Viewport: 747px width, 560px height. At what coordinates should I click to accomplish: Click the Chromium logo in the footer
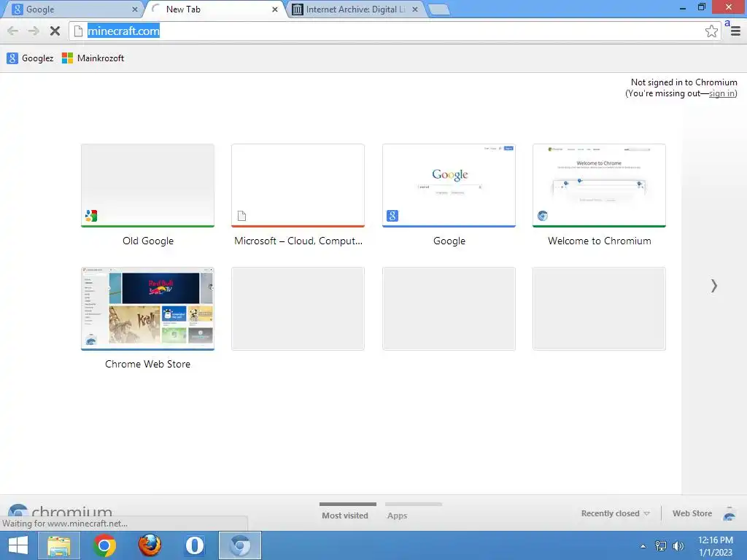61,511
